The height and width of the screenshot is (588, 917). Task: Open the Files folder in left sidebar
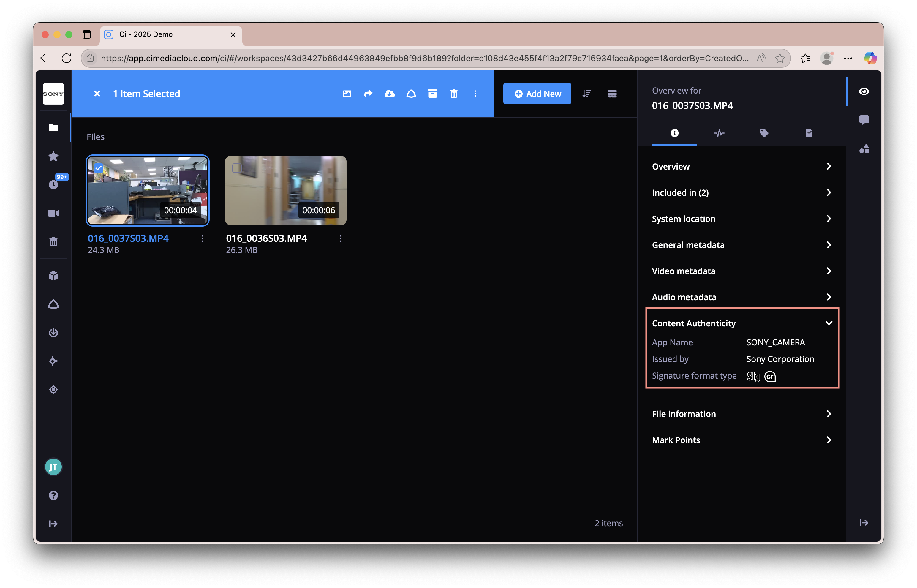(x=53, y=128)
